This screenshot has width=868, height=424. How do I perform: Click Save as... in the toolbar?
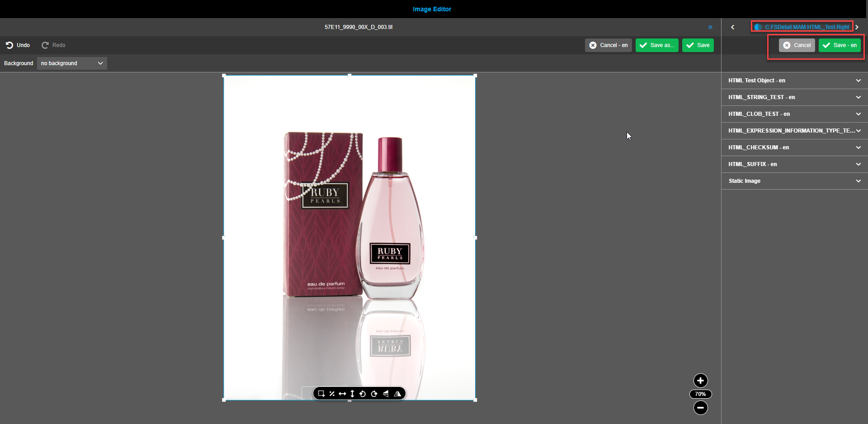tap(656, 45)
